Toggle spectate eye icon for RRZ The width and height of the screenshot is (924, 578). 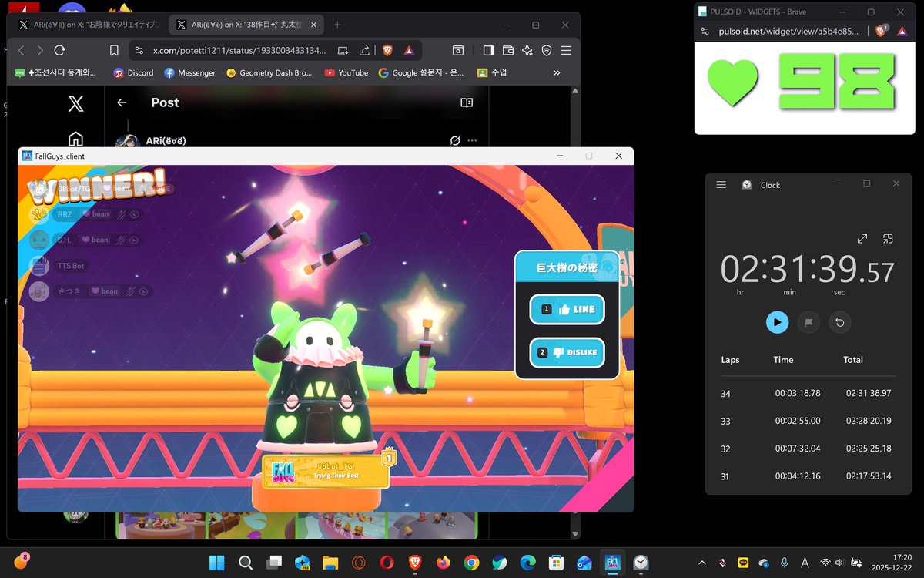pos(134,214)
